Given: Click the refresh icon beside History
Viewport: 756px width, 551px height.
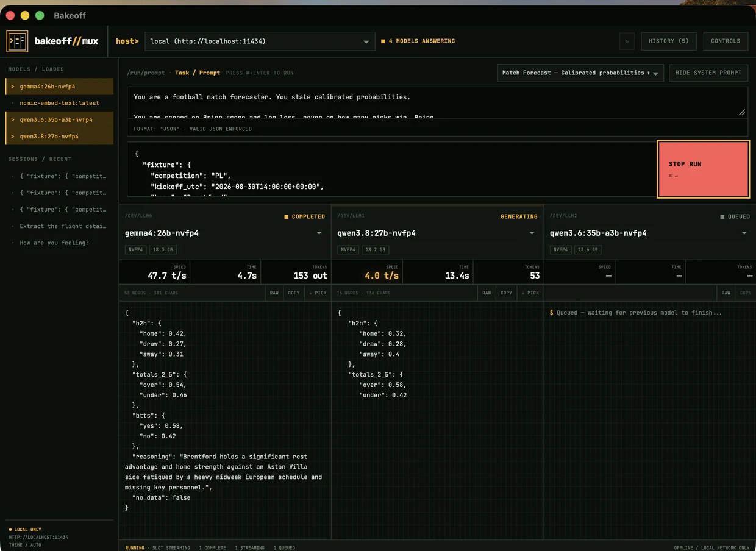Looking at the screenshot, I should pyautogui.click(x=627, y=41).
